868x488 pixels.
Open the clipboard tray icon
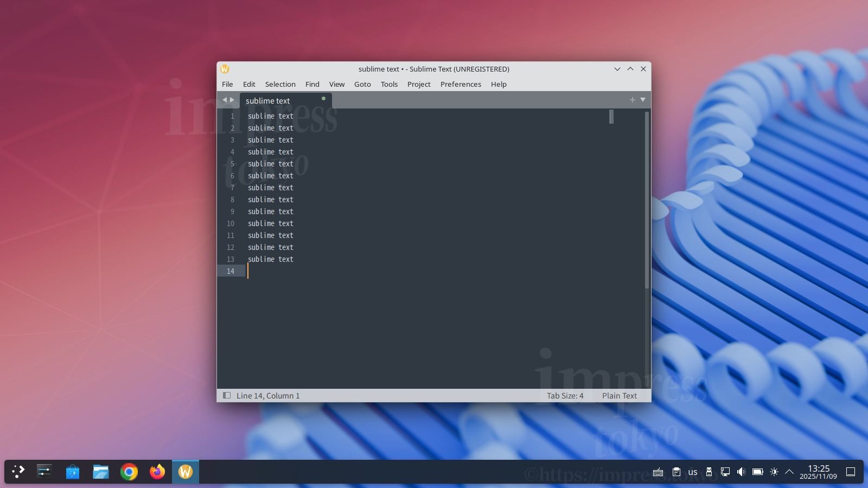[676, 472]
